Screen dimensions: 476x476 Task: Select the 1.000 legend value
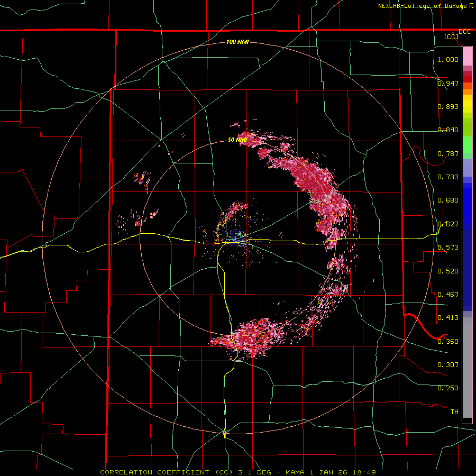click(448, 59)
